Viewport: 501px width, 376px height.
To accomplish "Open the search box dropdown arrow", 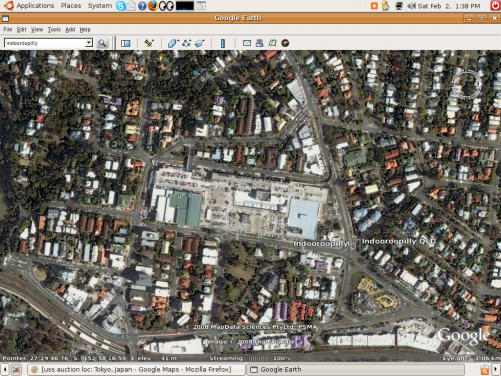I will pyautogui.click(x=89, y=43).
